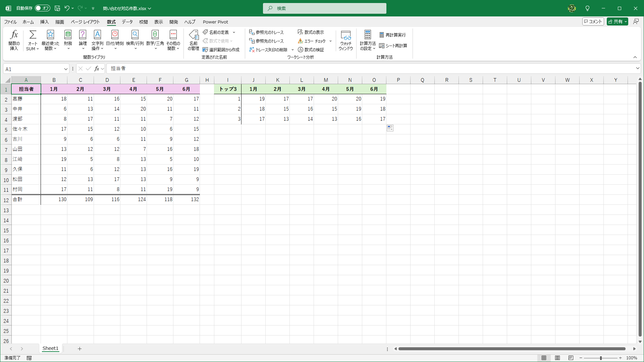Click the Comments (コメント) button
Image resolution: width=644 pixels, height=362 pixels.
point(593,21)
